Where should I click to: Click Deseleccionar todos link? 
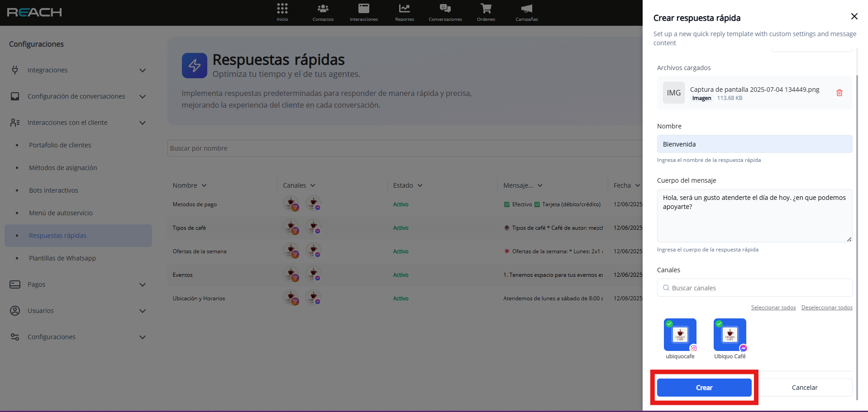[827, 308]
